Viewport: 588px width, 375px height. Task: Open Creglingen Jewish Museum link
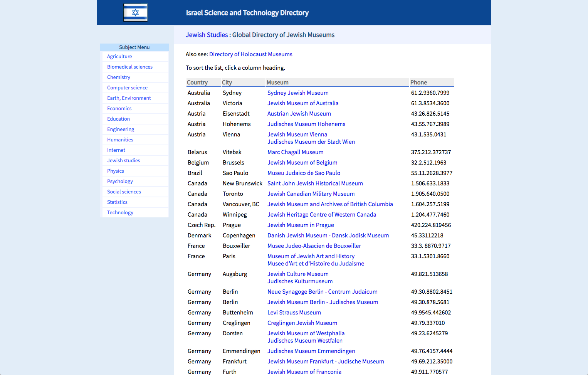pyautogui.click(x=302, y=323)
